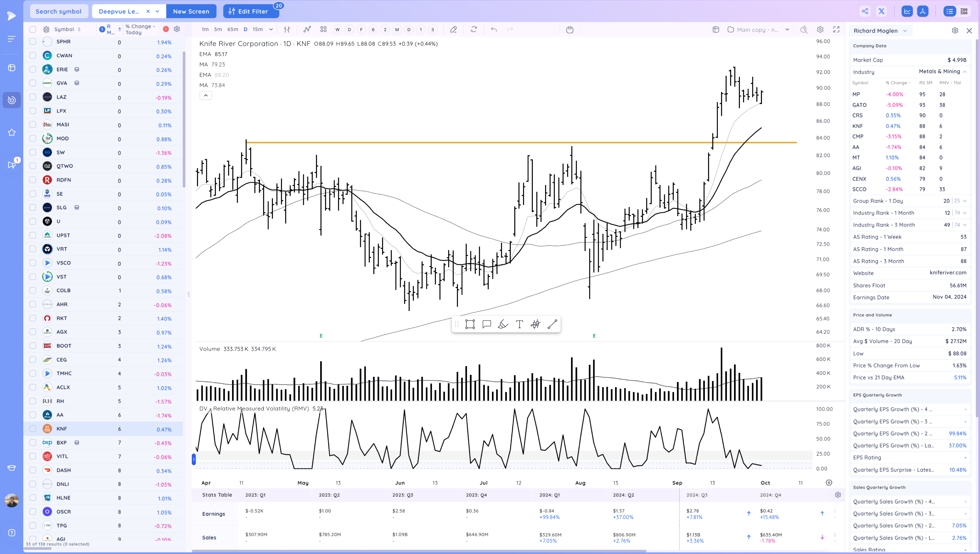Sort by % Change Today column header

(140, 29)
